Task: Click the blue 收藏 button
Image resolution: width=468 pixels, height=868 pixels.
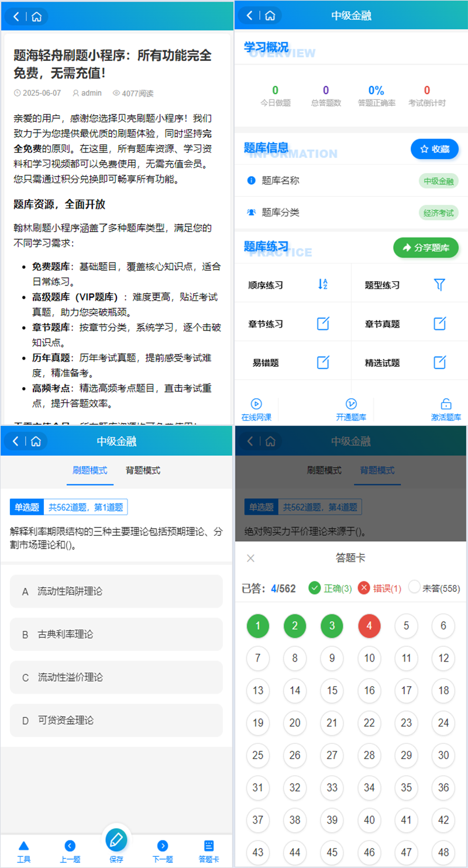Action: tap(434, 149)
